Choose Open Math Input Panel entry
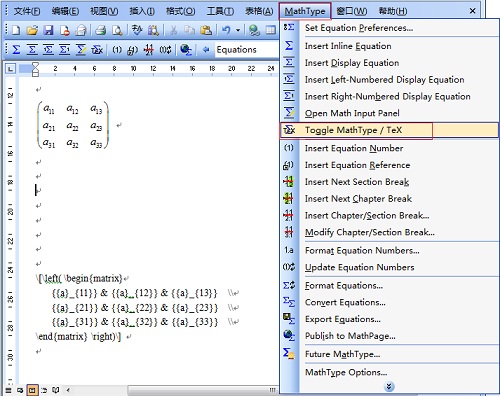Image resolution: width=500 pixels, height=396 pixels. click(389, 113)
